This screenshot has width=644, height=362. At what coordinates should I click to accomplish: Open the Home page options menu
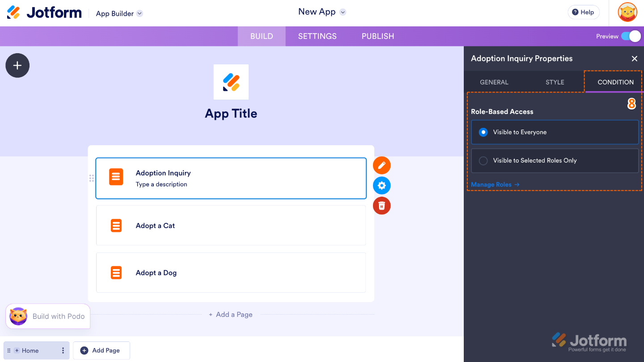63,350
